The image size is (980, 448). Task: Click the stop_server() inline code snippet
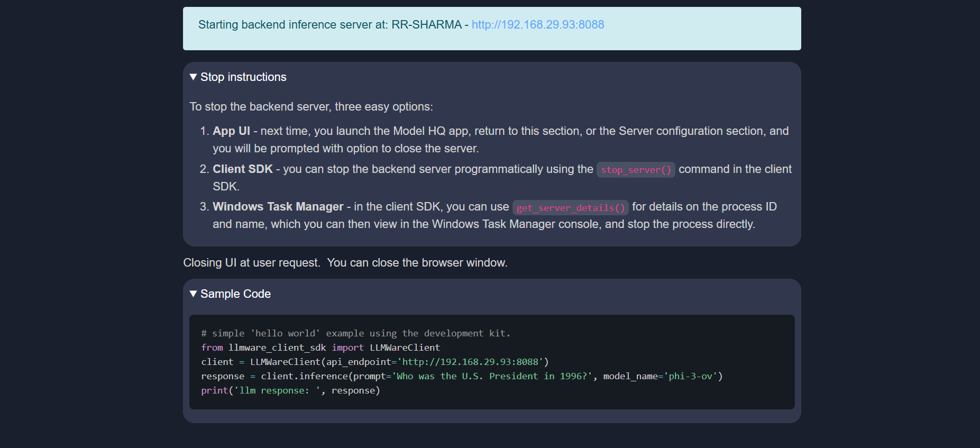pos(635,170)
